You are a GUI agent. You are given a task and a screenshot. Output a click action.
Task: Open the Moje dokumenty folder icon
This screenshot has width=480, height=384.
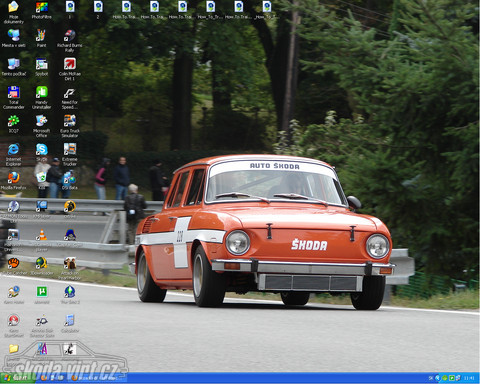pyautogui.click(x=13, y=7)
